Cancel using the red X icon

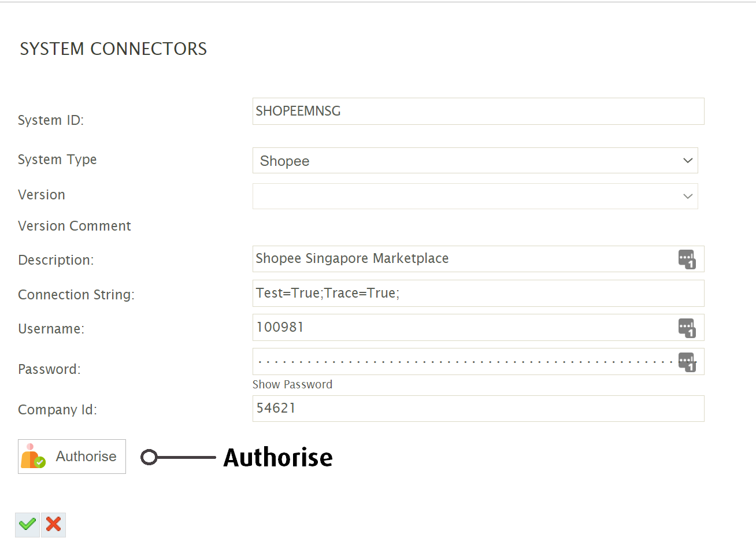(x=54, y=525)
